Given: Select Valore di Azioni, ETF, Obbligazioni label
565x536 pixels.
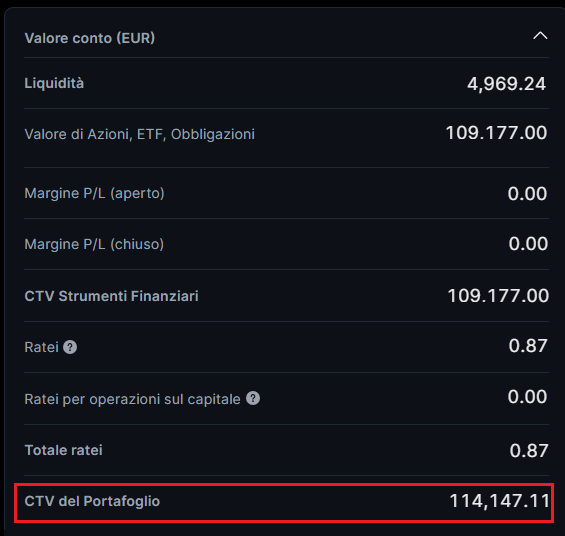Looking at the screenshot, I should pos(139,134).
